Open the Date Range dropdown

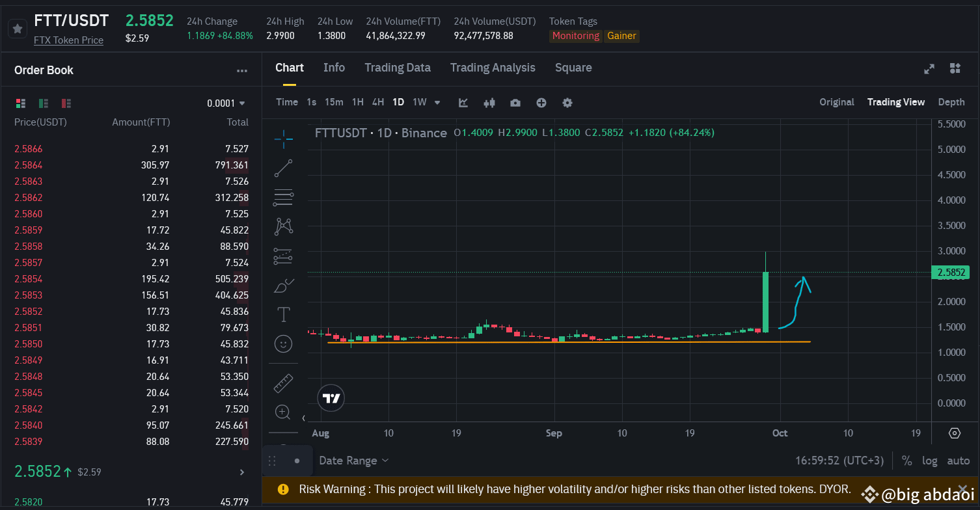353,460
